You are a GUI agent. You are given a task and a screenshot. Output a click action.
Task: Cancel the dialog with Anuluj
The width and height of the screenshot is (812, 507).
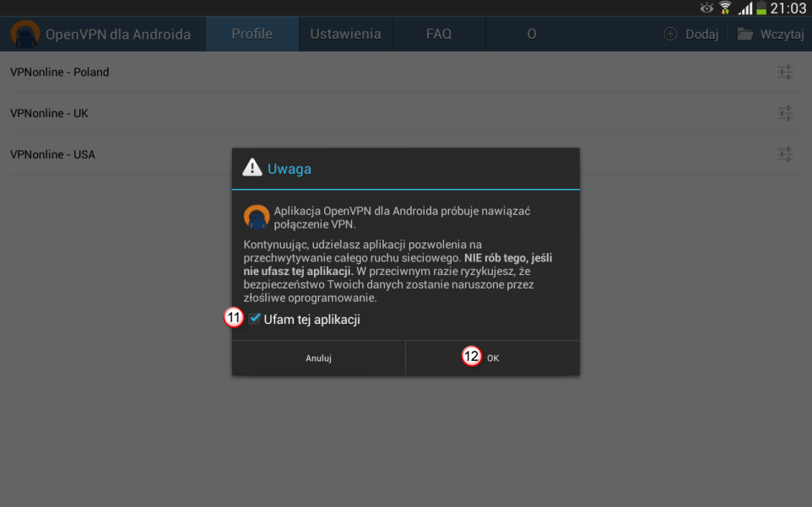318,358
